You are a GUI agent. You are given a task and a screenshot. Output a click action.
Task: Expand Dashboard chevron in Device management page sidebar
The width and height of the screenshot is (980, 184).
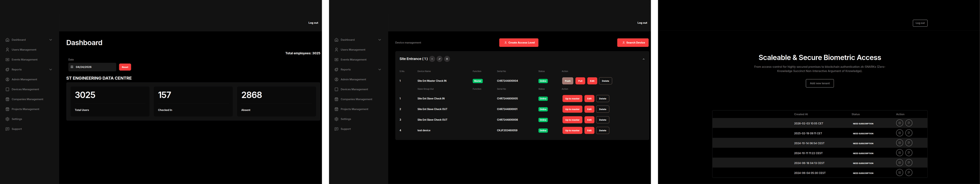pyautogui.click(x=379, y=40)
